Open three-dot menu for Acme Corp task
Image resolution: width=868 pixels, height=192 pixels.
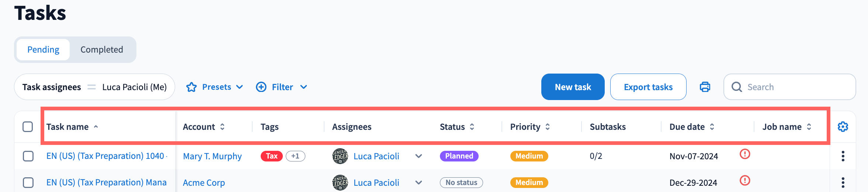tap(843, 182)
